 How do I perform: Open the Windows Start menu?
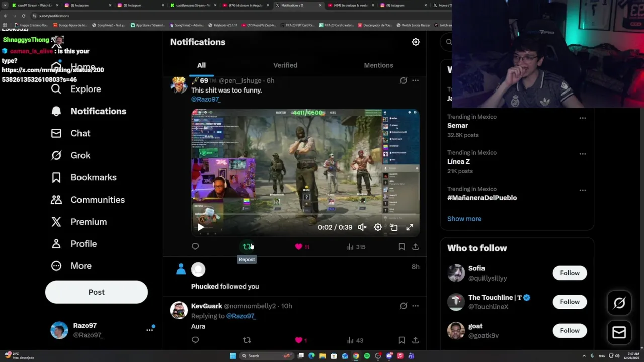tap(233, 356)
